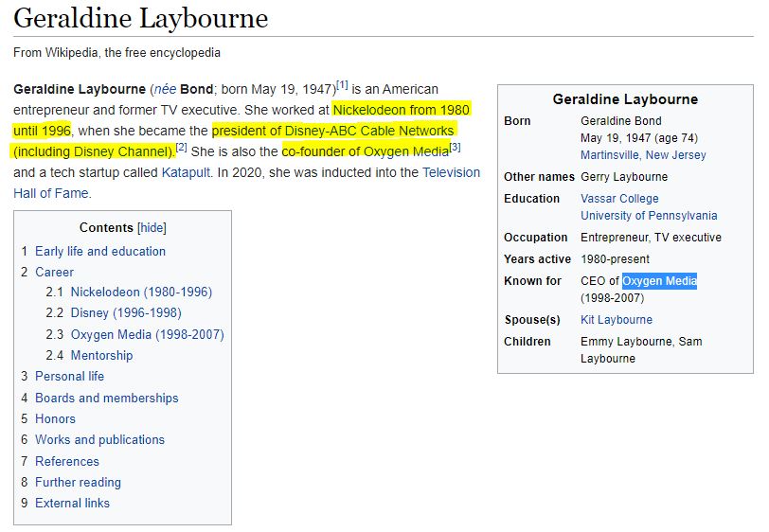This screenshot has width=769, height=532.
Task: Open citation footnote [3]
Action: [456, 147]
